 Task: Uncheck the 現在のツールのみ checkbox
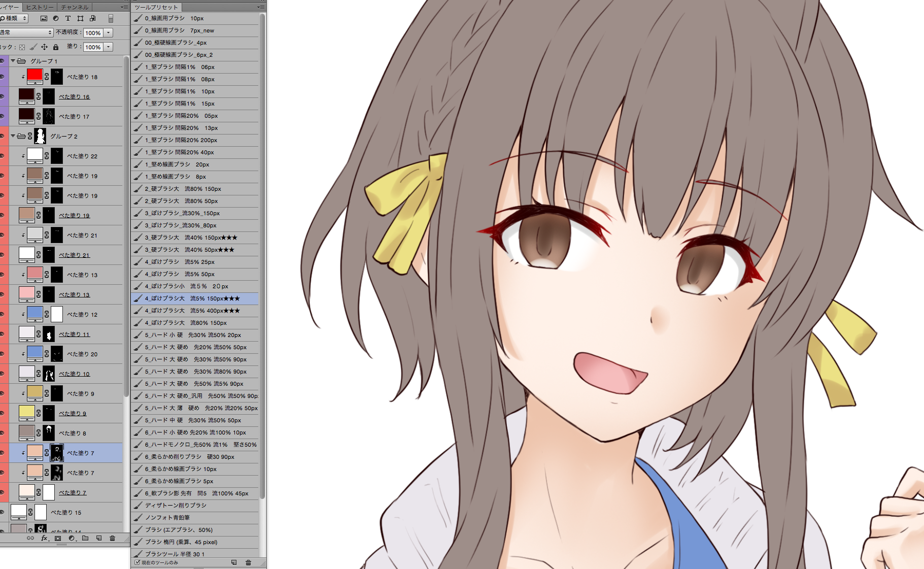point(137,562)
